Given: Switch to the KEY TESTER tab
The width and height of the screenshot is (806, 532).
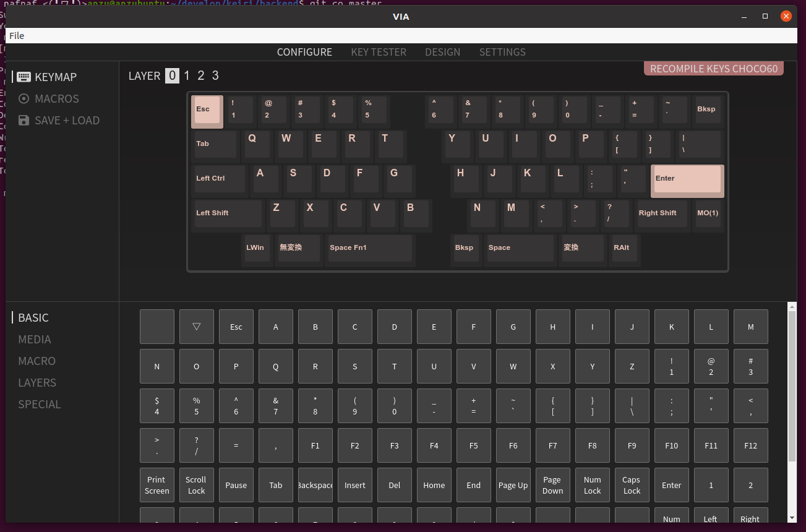Looking at the screenshot, I should coord(379,52).
